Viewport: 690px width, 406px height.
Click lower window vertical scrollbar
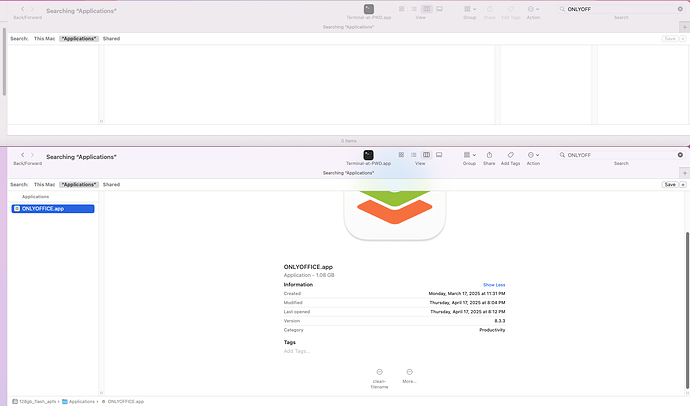tap(687, 311)
